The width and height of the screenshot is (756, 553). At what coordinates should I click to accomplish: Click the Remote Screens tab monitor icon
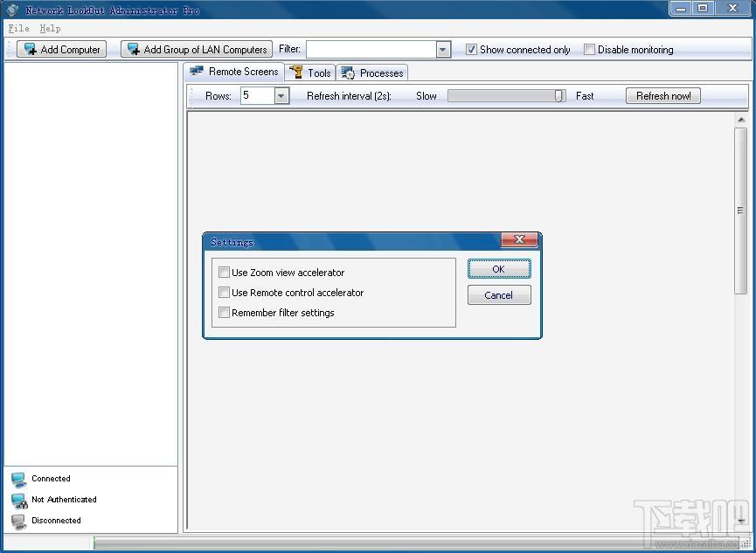pos(197,72)
